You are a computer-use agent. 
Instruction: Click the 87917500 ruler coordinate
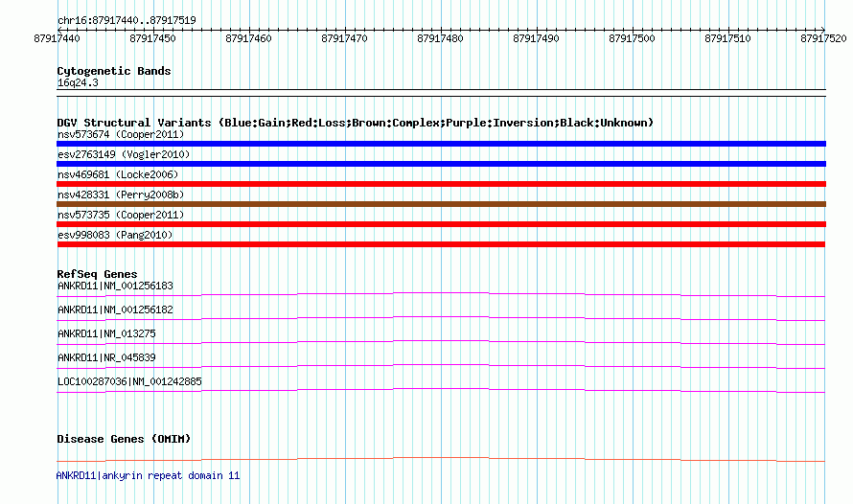click(632, 38)
